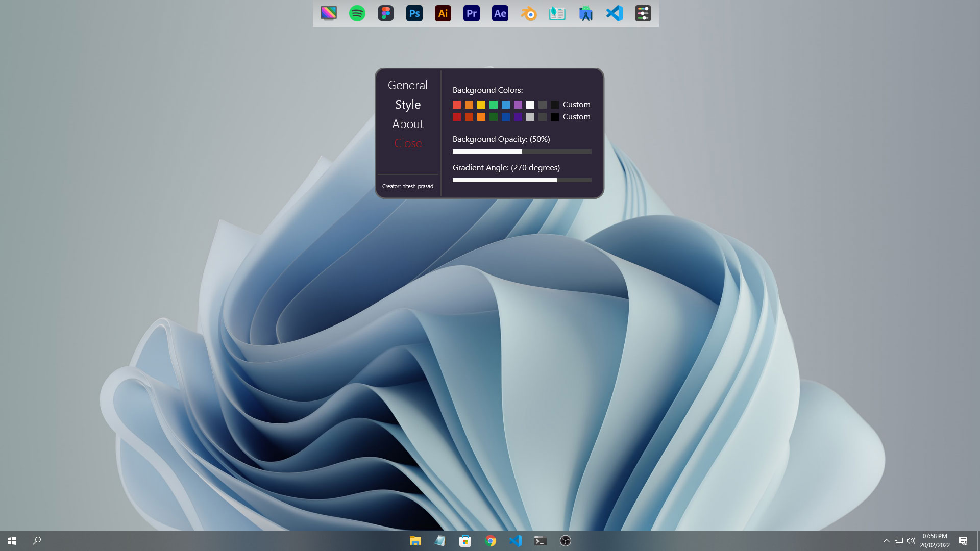Pick the green swatch in top row
This screenshot has width=980, height=551.
[494, 105]
